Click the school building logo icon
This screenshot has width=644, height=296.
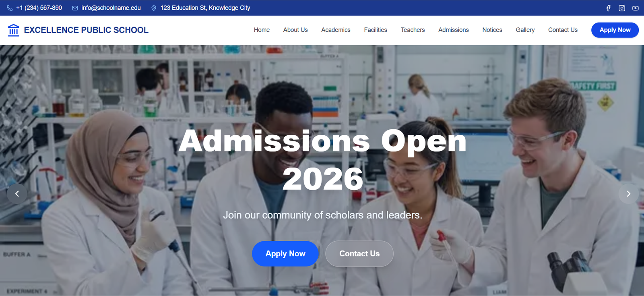click(14, 30)
